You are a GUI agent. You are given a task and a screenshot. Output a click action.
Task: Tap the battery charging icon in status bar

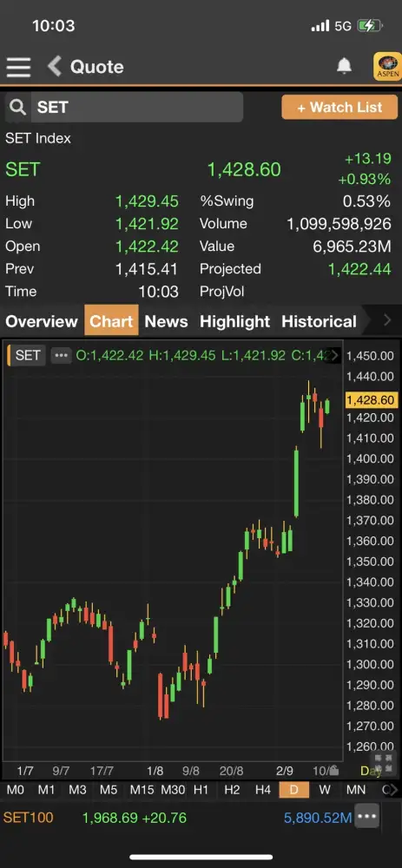(370, 25)
